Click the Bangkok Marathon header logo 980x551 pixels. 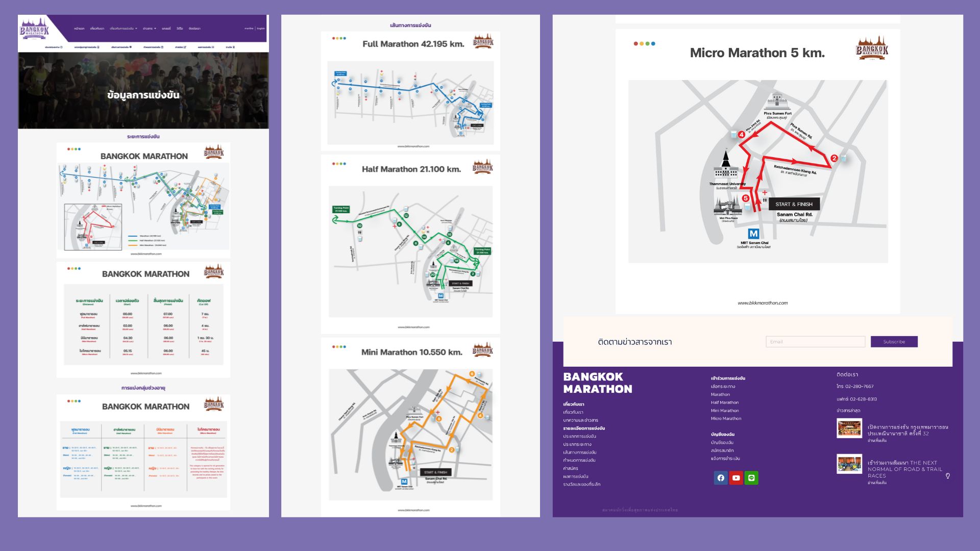[x=34, y=29]
